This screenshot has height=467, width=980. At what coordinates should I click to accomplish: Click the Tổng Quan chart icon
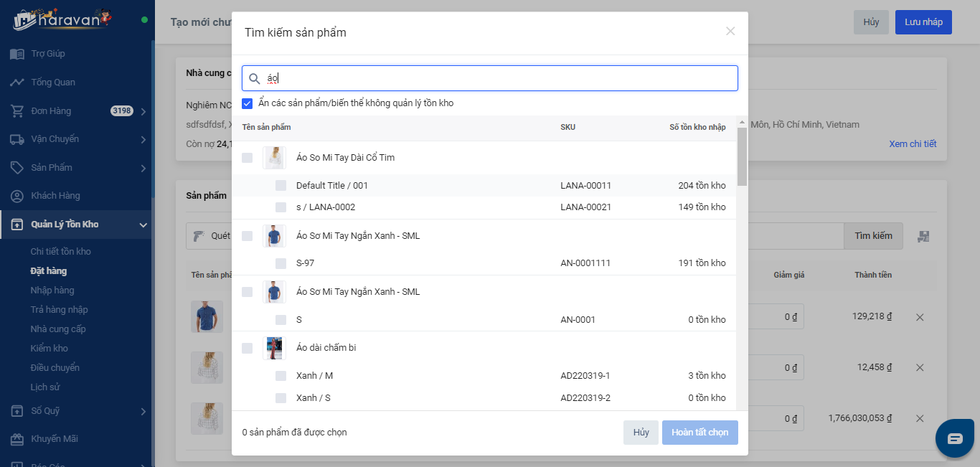click(17, 82)
